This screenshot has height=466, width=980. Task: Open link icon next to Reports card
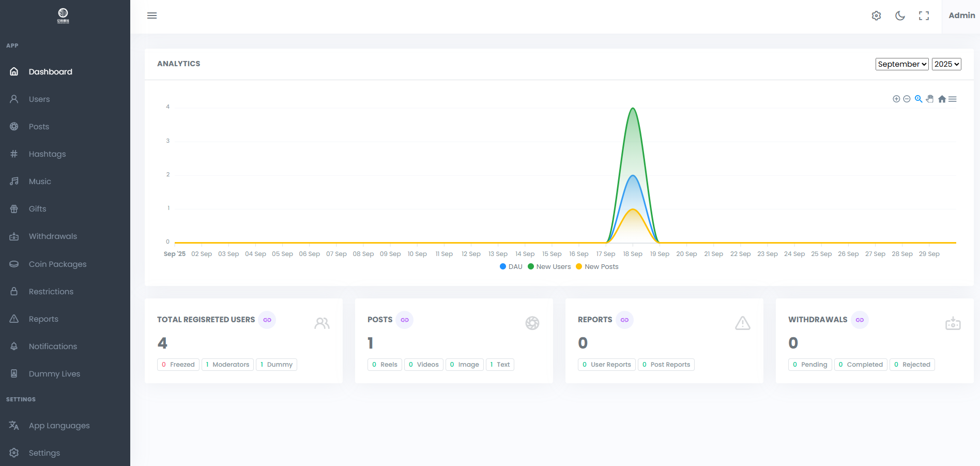click(624, 320)
